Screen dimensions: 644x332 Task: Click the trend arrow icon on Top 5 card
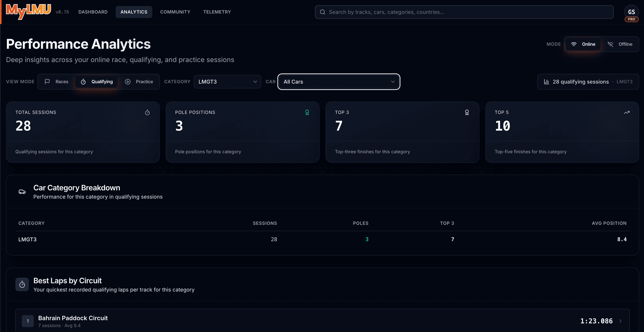[627, 112]
